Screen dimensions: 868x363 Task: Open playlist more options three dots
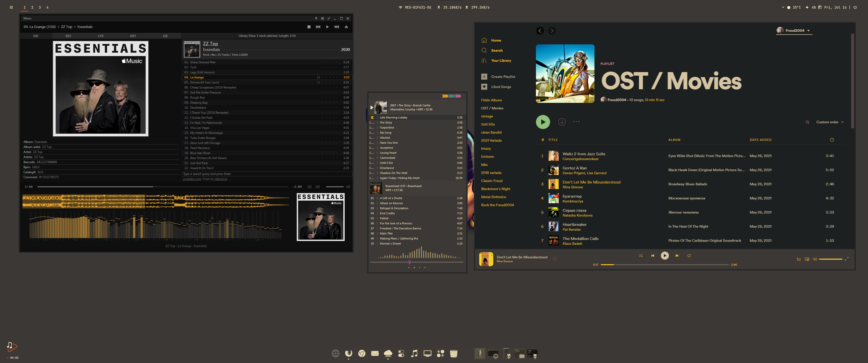[576, 122]
